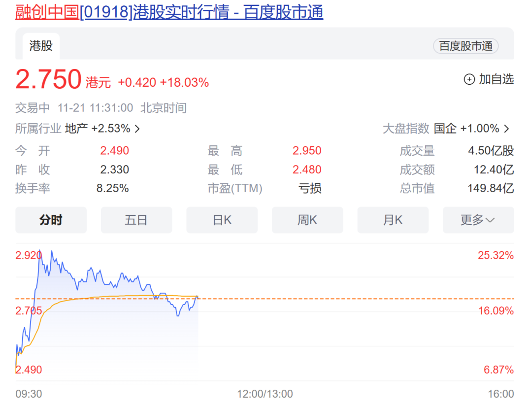Click the 16:00 time axis label
This screenshot has height=404, width=532.
pyautogui.click(x=501, y=394)
